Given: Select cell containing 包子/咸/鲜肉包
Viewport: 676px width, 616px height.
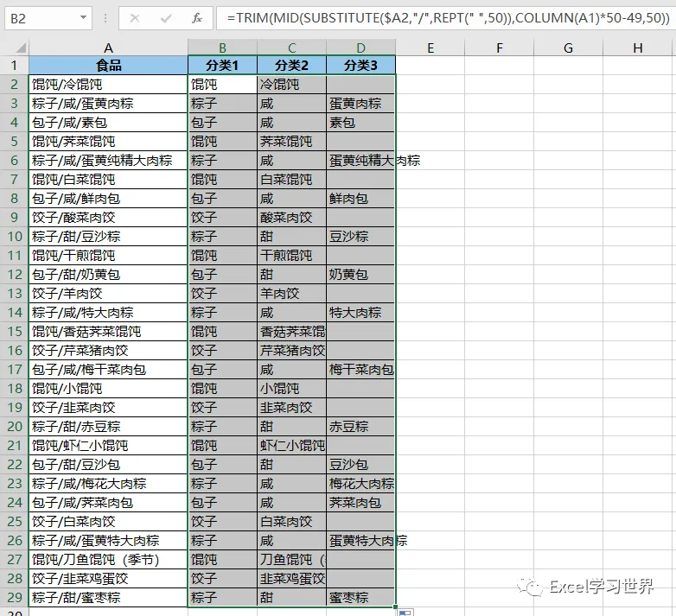Looking at the screenshot, I should tap(108, 199).
